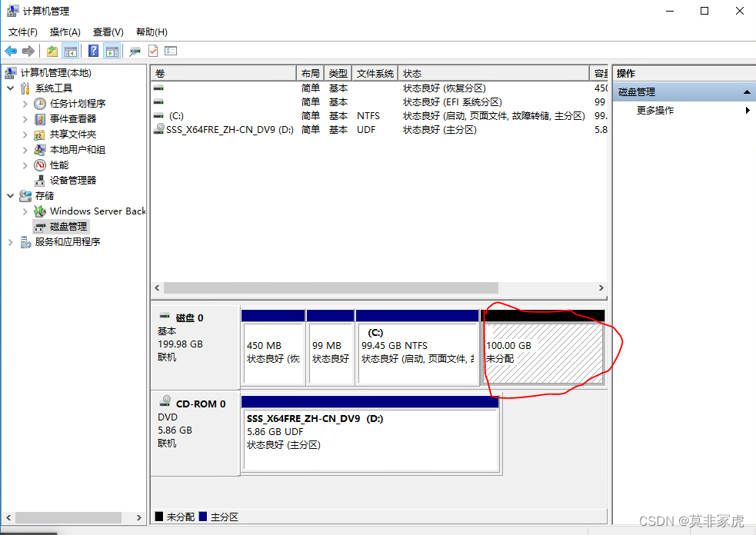Image resolution: width=756 pixels, height=535 pixels.
Task: Select 设备管理器 in the tree
Action: [x=73, y=181]
